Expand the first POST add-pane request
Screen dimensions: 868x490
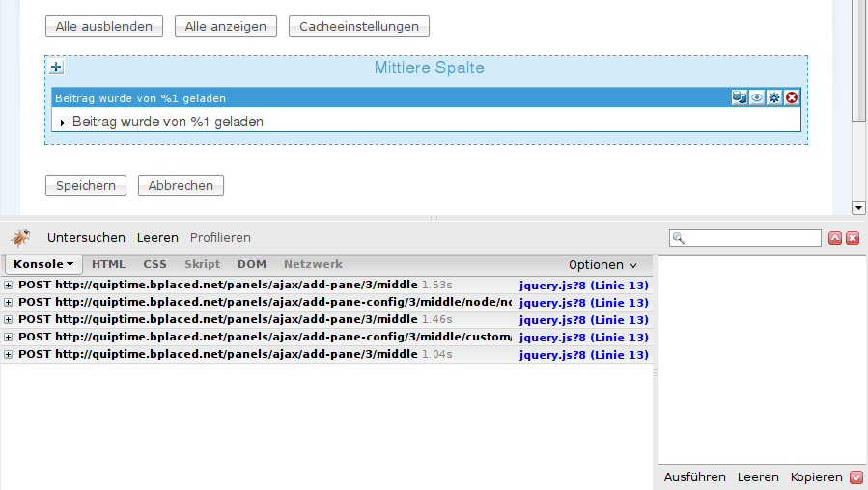(x=9, y=286)
